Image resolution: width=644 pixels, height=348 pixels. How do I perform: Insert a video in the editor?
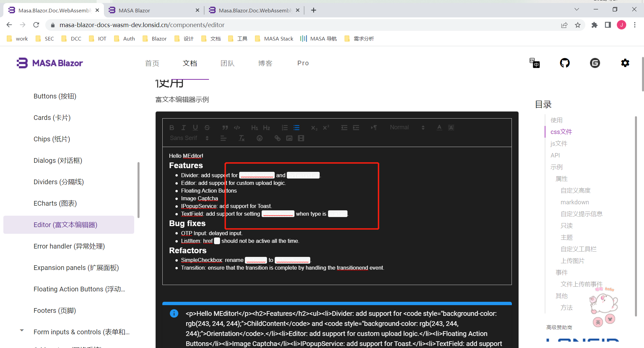click(x=301, y=138)
